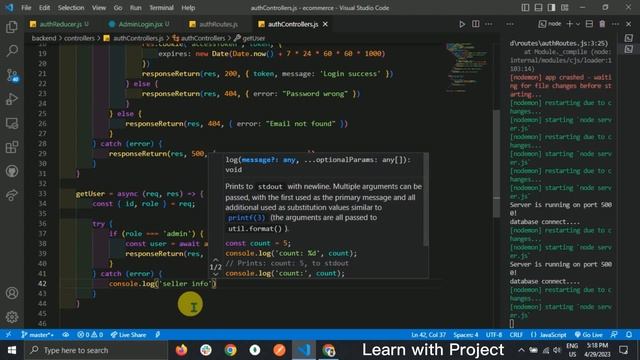Screen dimensions: 640x360
Task: Open Windows Start menu
Action: (12, 350)
